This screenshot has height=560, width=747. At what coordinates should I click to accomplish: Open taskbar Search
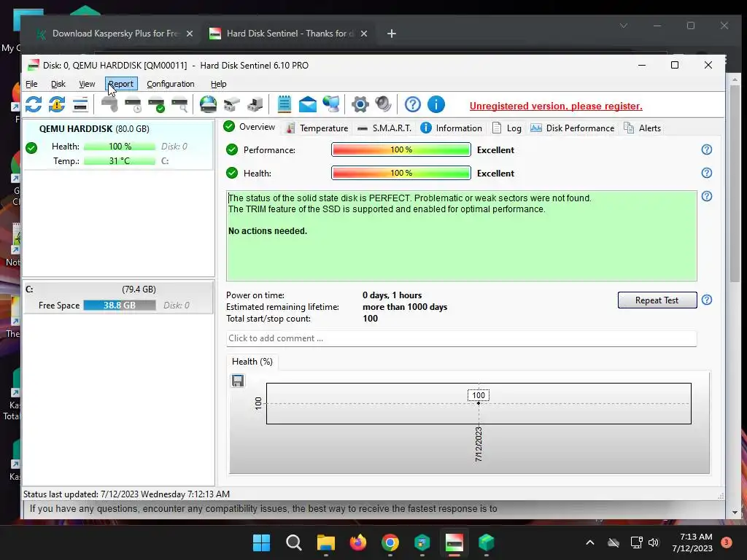(294, 542)
